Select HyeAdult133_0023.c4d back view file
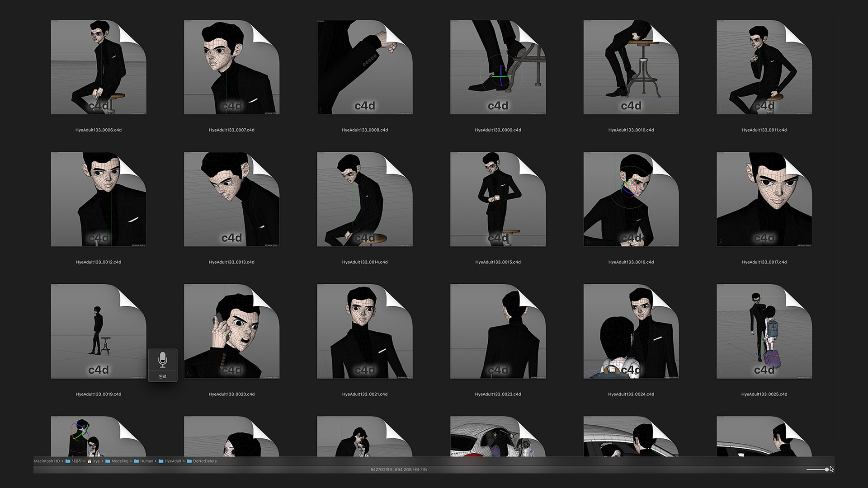 498,331
